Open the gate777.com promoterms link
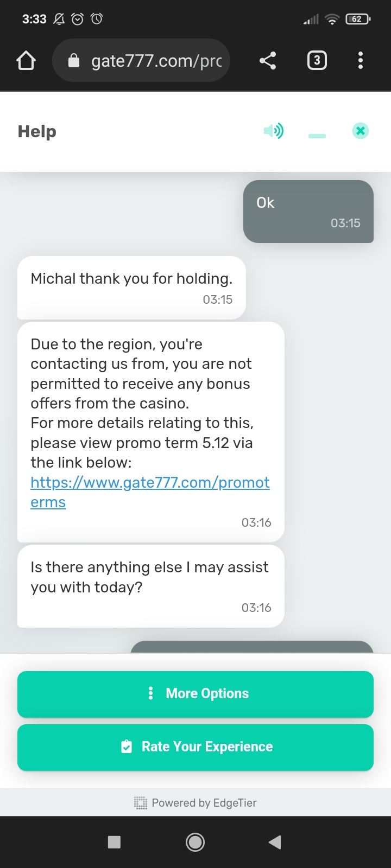 tap(150, 492)
